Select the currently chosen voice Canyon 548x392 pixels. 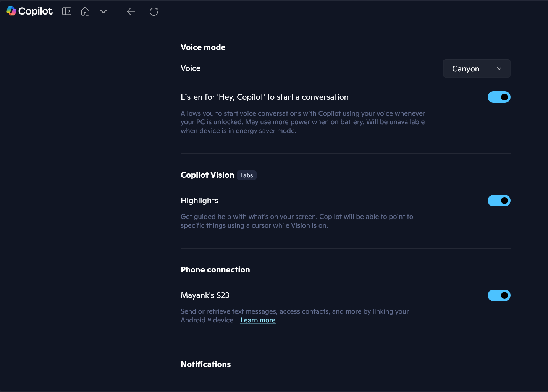pos(466,68)
